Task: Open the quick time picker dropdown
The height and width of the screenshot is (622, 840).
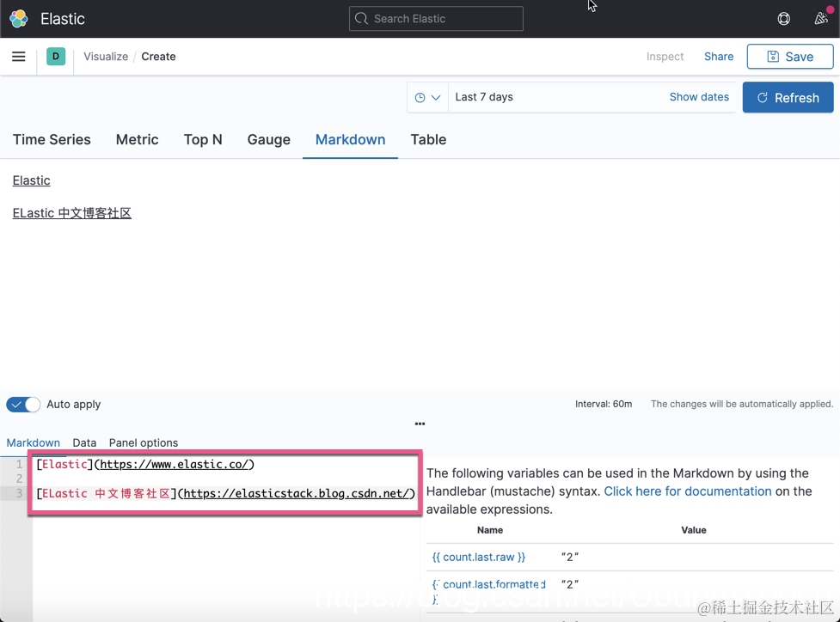Action: tap(427, 97)
